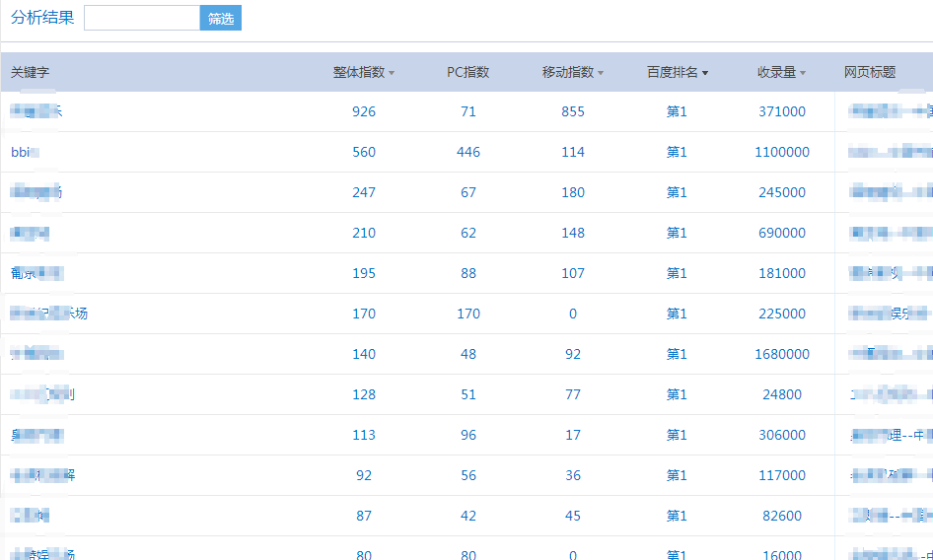The width and height of the screenshot is (933, 560).
Task: Click the 收录量 value 24800
Action: tap(782, 394)
